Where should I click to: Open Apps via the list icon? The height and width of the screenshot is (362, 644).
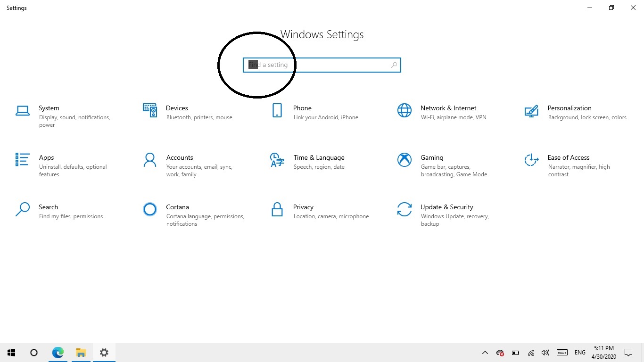(23, 160)
